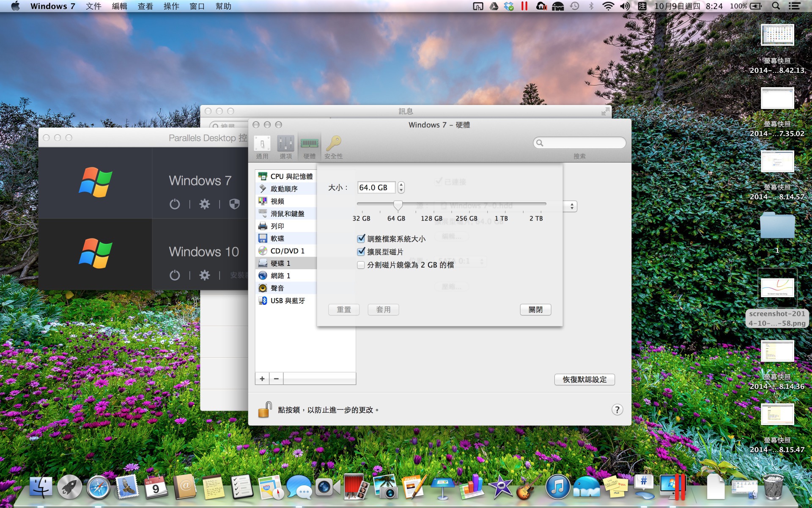Click the hardware window search field

point(579,143)
